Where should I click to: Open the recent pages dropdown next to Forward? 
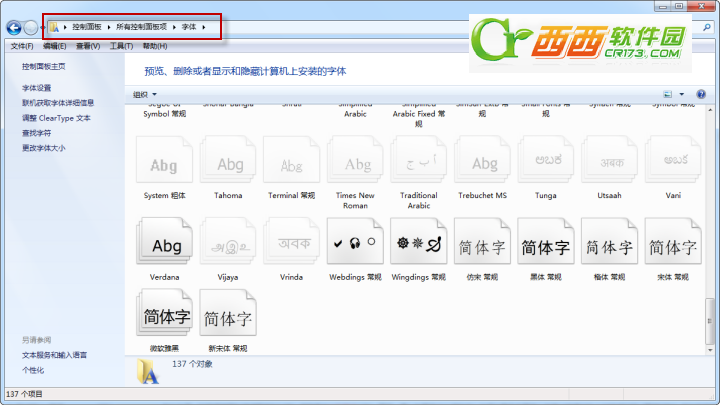42,28
